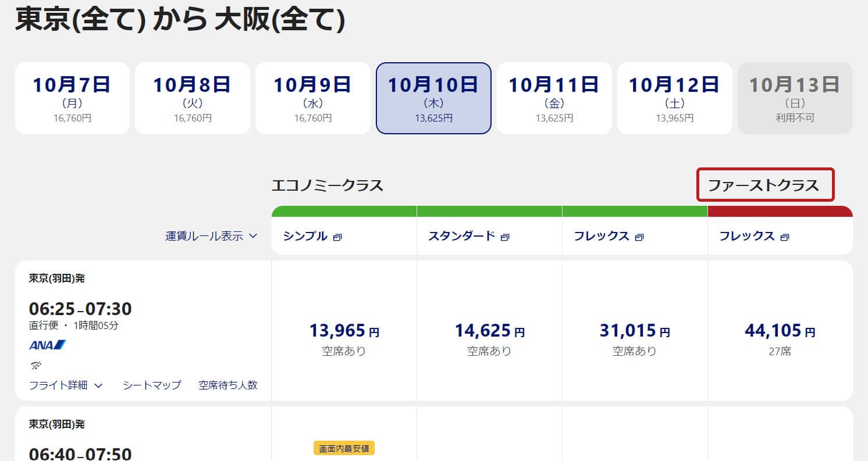Pick the 10月12日 (土) date tab
This screenshot has width=868, height=461.
point(674,98)
